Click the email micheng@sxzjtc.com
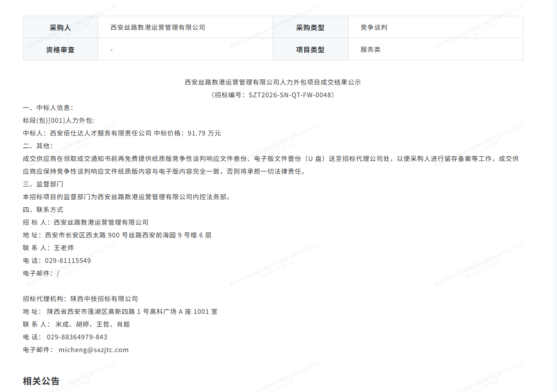 point(93,350)
